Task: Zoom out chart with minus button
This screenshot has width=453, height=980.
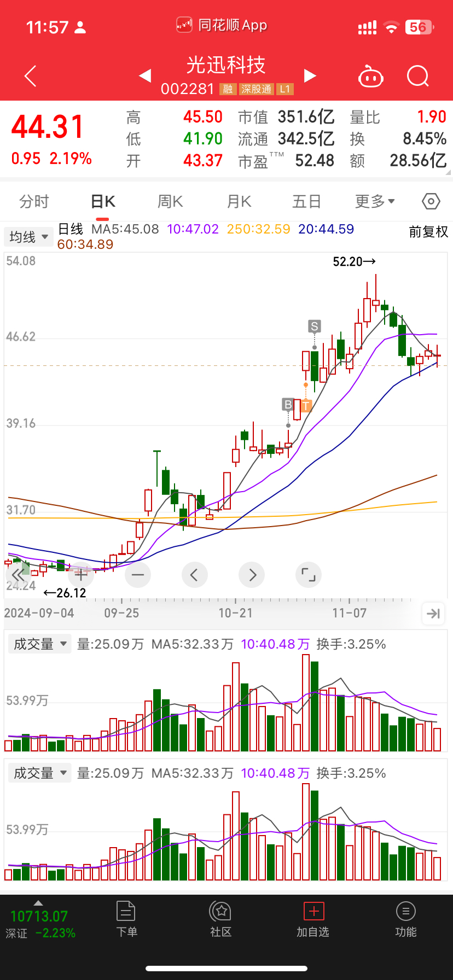Action: click(138, 575)
